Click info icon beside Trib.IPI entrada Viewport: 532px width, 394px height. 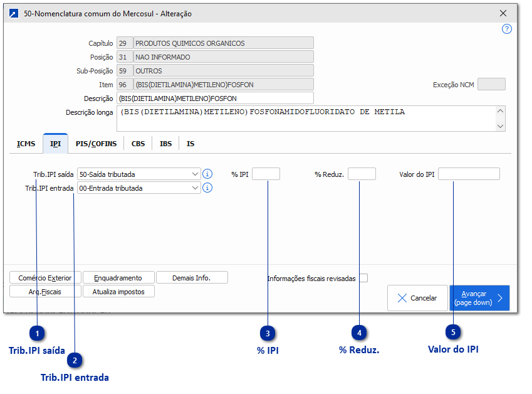[x=207, y=187]
